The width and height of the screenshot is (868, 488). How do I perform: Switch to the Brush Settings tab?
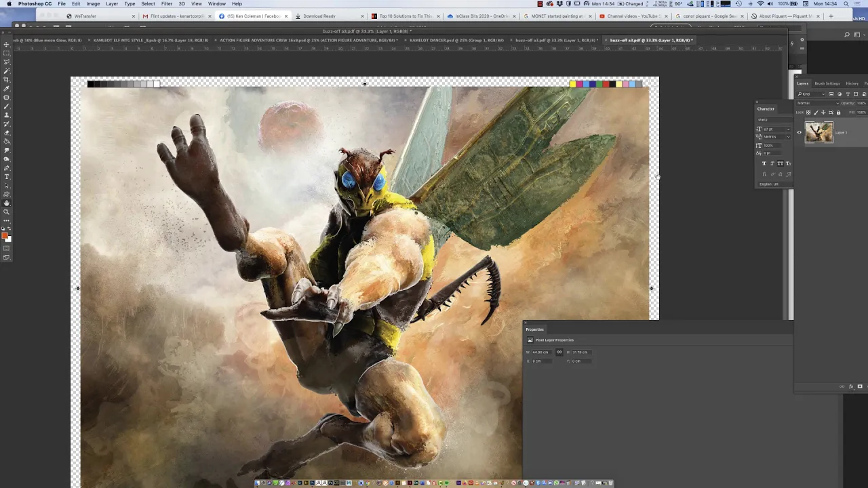(827, 83)
